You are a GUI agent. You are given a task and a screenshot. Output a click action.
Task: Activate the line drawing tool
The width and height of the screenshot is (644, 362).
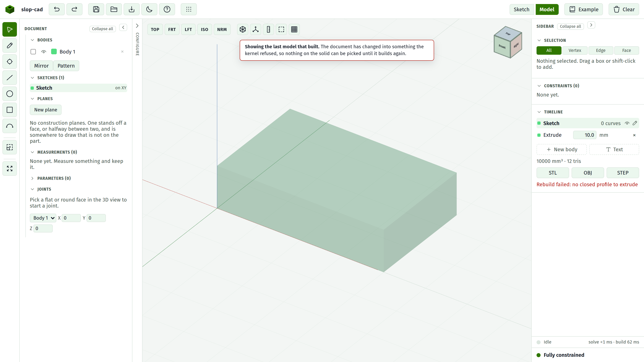(x=9, y=78)
